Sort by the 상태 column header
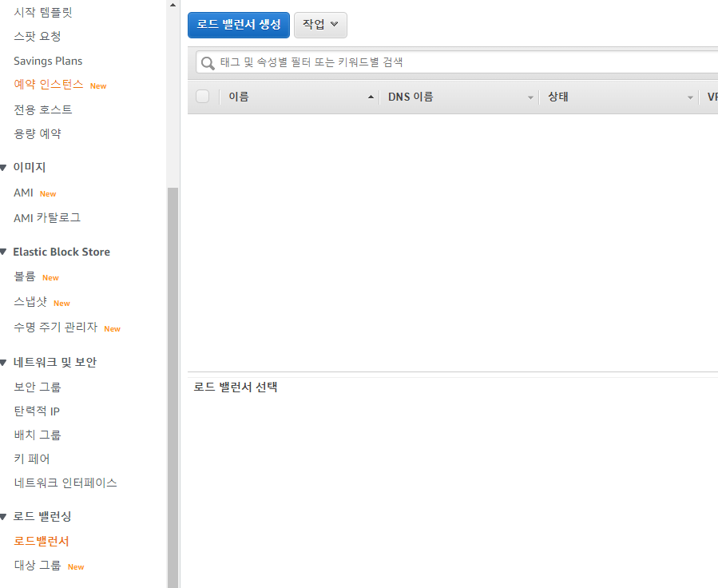The image size is (718, 588). click(x=558, y=97)
